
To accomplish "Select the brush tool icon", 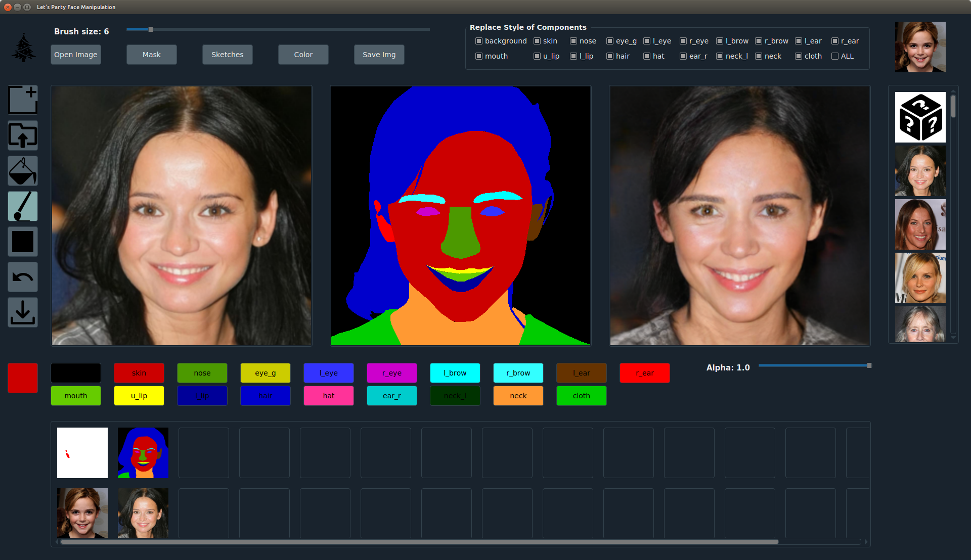I will click(23, 206).
